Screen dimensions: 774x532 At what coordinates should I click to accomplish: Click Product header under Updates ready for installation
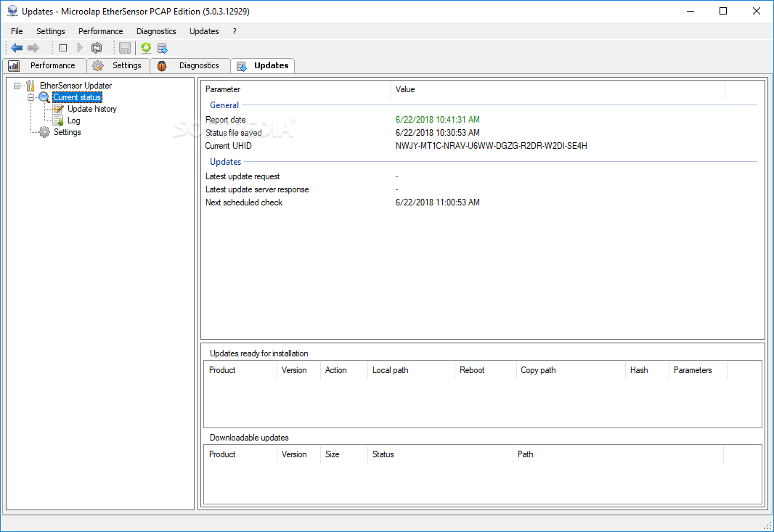click(x=240, y=370)
